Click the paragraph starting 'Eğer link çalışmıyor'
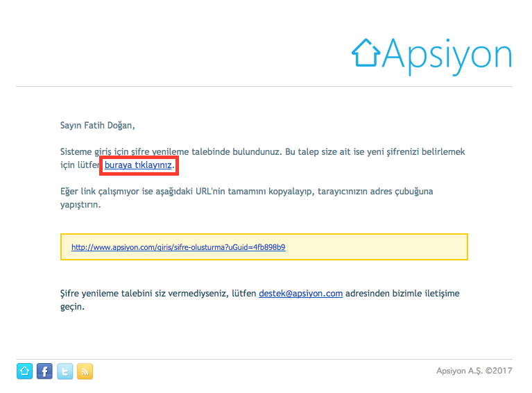The image size is (532, 393). [x=247, y=198]
